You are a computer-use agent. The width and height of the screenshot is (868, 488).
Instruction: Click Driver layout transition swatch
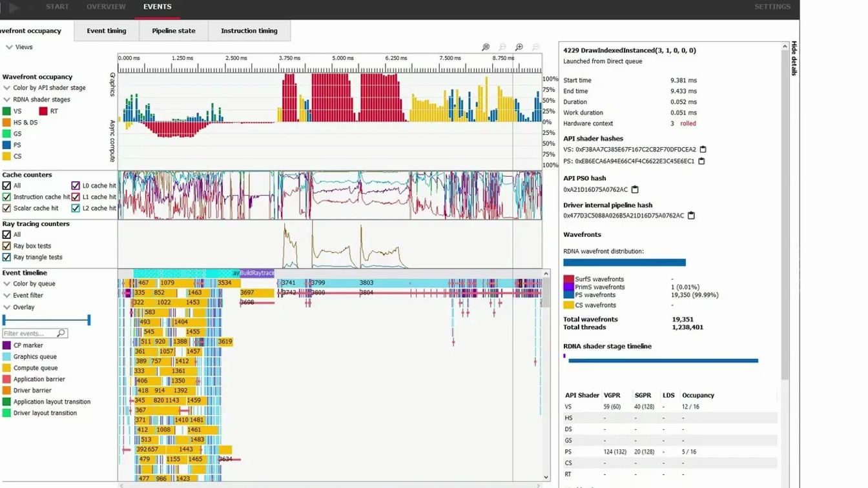pyautogui.click(x=6, y=413)
